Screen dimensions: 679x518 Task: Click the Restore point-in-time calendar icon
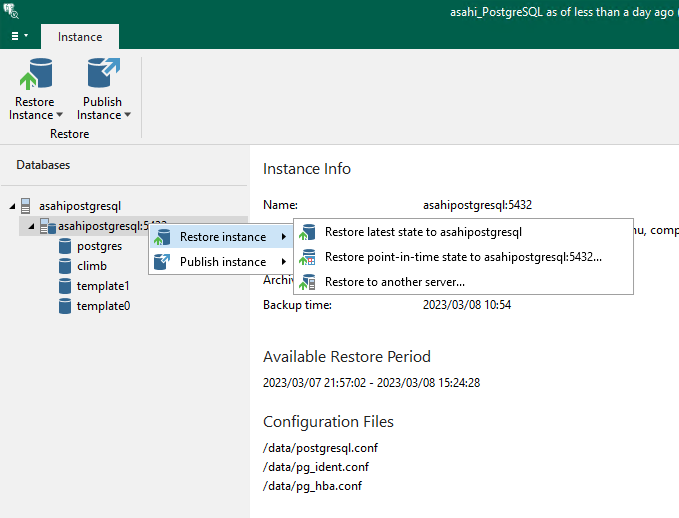pyautogui.click(x=307, y=257)
